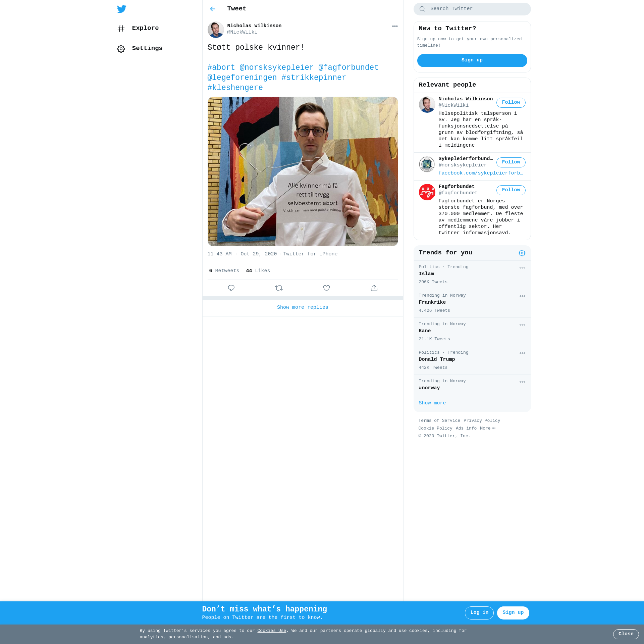Click Show more replies
The width and height of the screenshot is (644, 644).
tap(303, 307)
